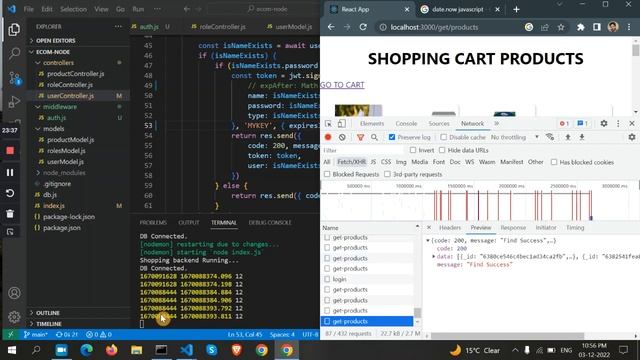Stop recording the network log

point(328,137)
